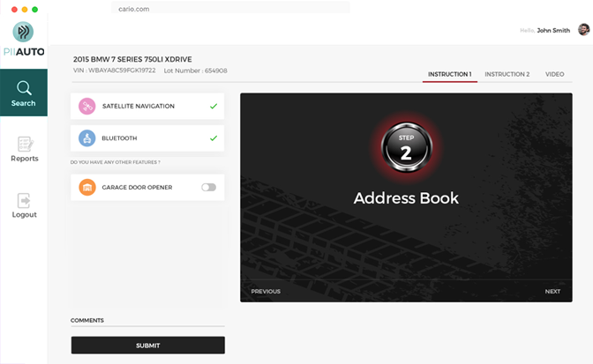Submit the feature form
593x364 pixels.
[148, 345]
